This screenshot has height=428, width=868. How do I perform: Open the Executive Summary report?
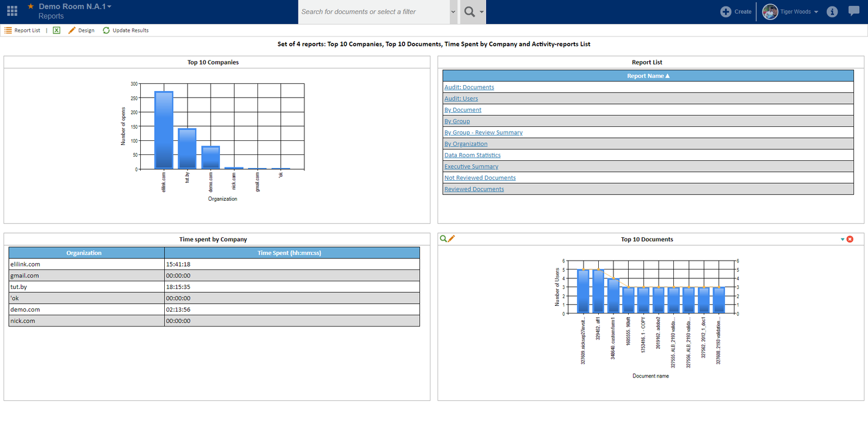point(471,166)
